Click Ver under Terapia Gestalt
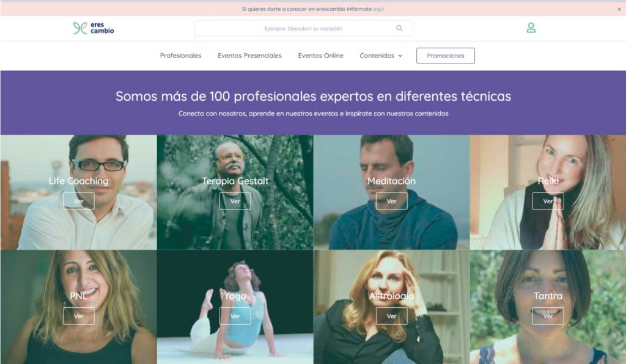 (235, 201)
